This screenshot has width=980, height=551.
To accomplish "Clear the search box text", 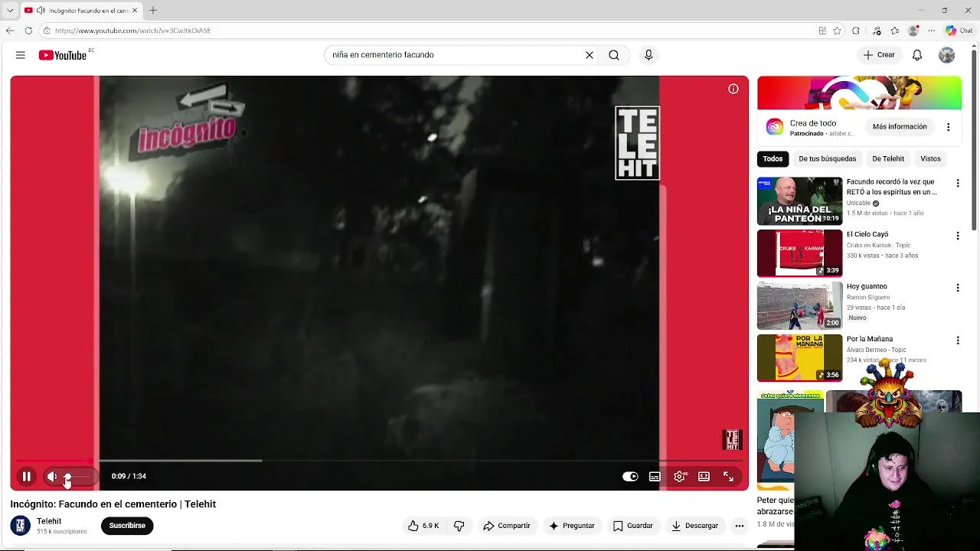I will click(590, 55).
